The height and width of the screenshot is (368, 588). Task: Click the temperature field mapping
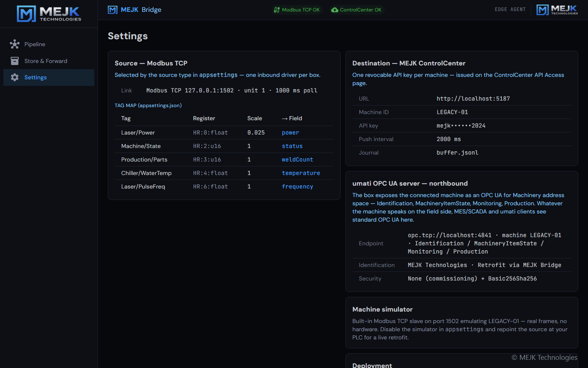click(301, 173)
